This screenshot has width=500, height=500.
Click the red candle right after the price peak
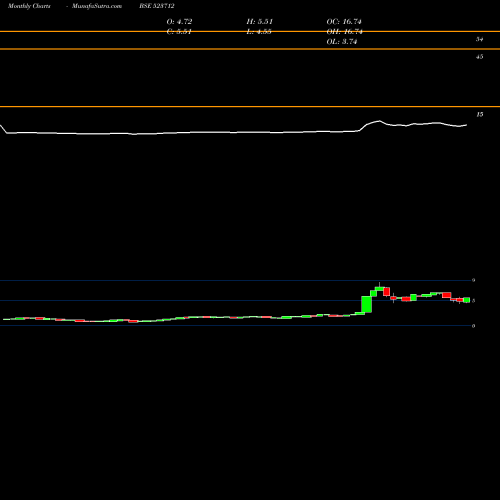tap(387, 292)
